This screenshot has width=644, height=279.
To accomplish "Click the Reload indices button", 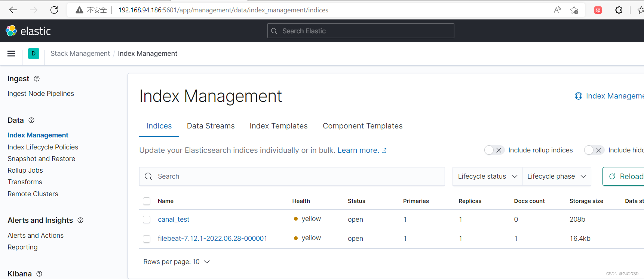I will click(x=624, y=176).
